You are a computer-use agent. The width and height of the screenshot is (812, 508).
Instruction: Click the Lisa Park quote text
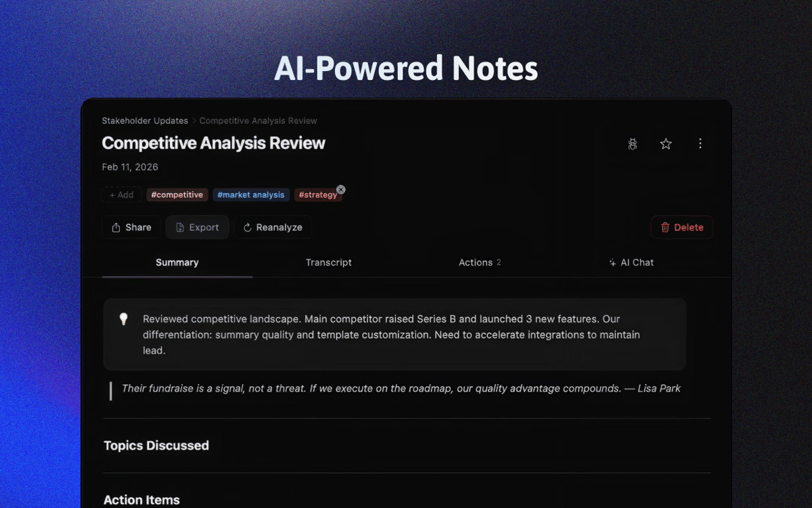click(401, 389)
